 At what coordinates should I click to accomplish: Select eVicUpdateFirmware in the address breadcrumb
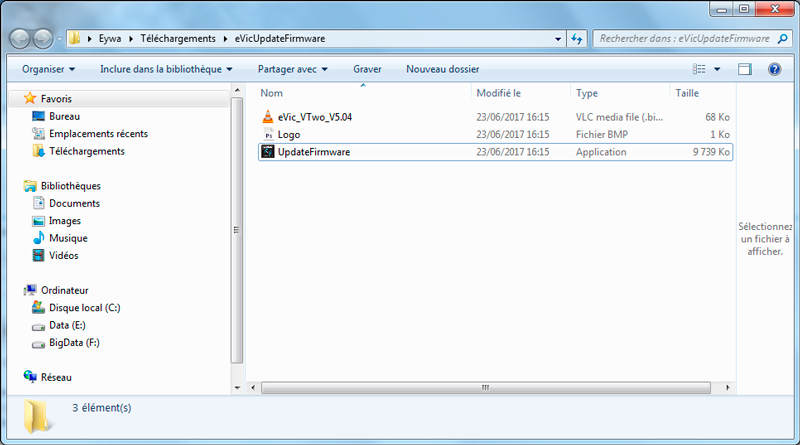coord(280,39)
